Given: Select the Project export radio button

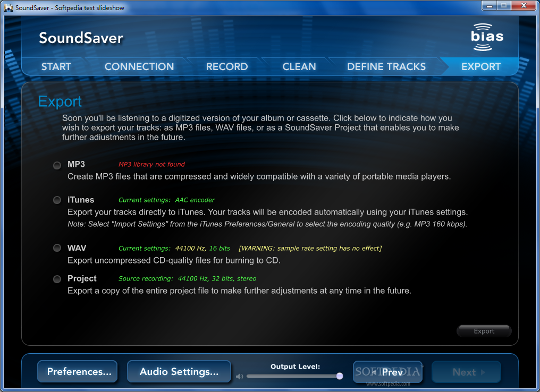Looking at the screenshot, I should click(x=57, y=279).
